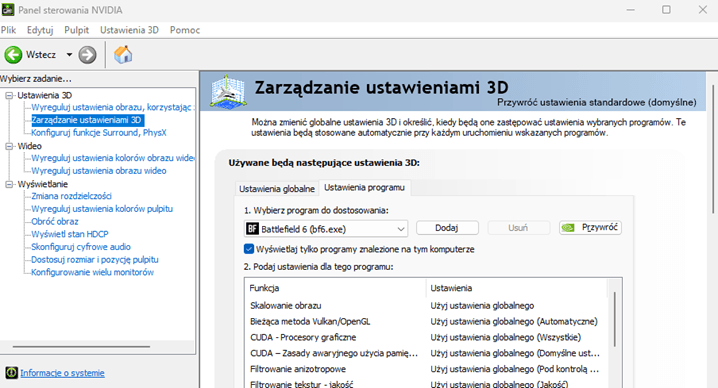Click Użyj ustawienia globalnego (Wszystkie) value
The image size is (718, 388).
(506, 338)
